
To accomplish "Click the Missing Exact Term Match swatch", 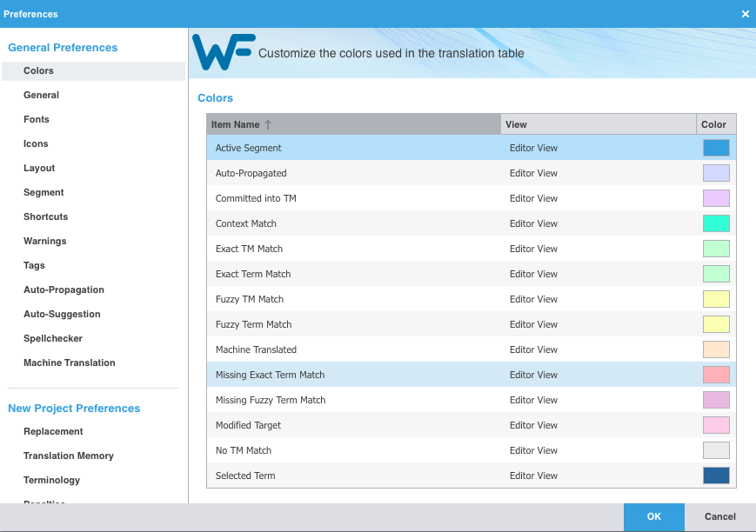I will (716, 375).
